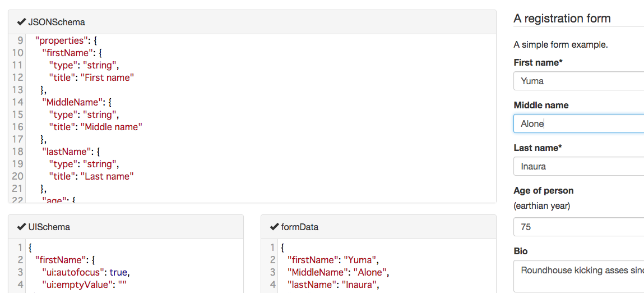Click "ui:autofocus" in UISchema editor
The image size is (644, 293).
coord(73,272)
